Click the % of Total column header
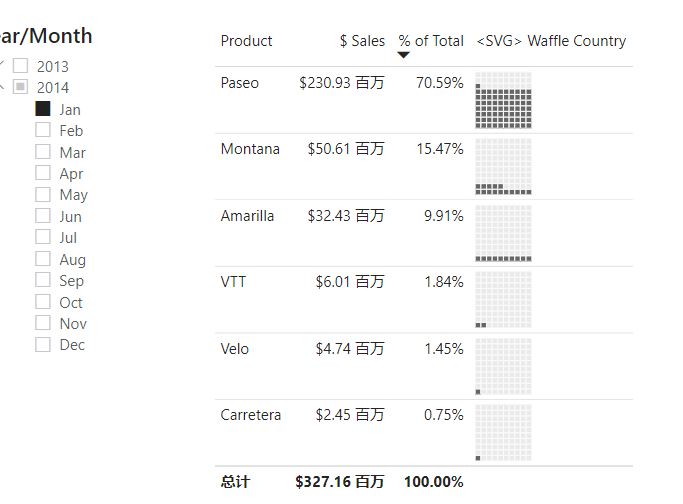The width and height of the screenshot is (683, 504). point(431,41)
